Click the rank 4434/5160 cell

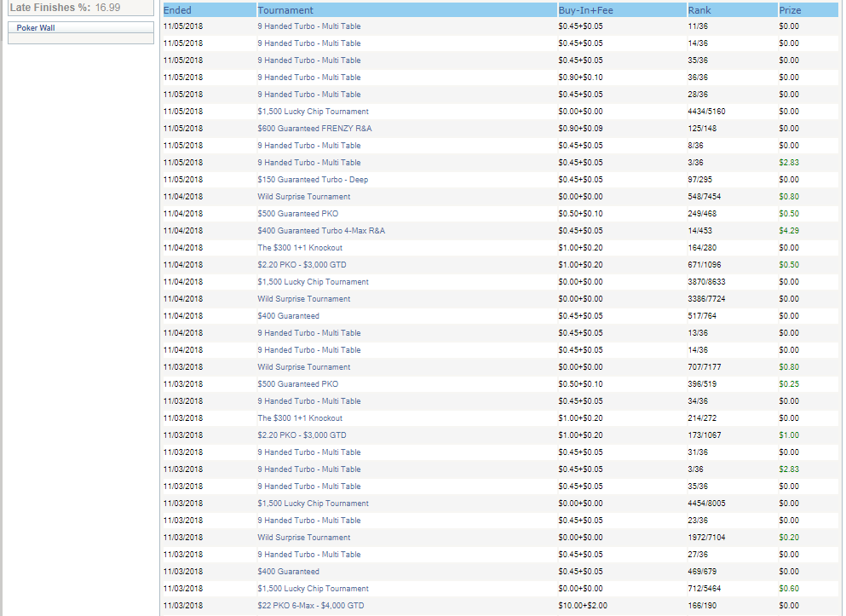[706, 112]
